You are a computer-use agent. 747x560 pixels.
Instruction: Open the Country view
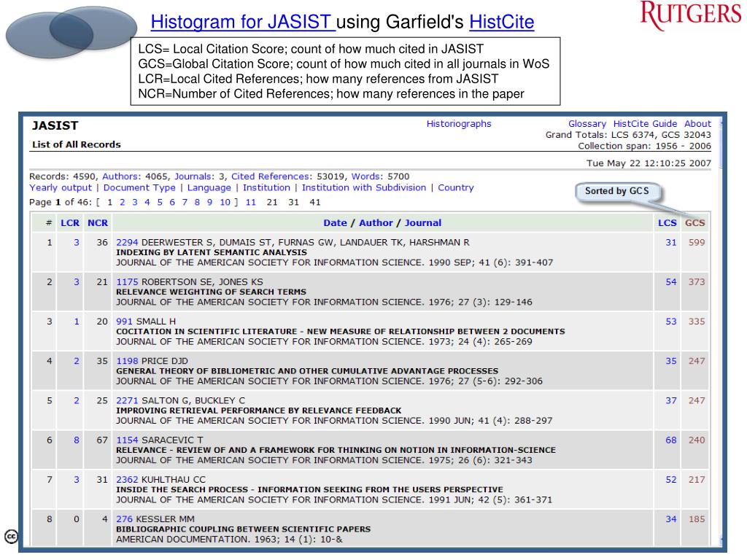pos(456,187)
